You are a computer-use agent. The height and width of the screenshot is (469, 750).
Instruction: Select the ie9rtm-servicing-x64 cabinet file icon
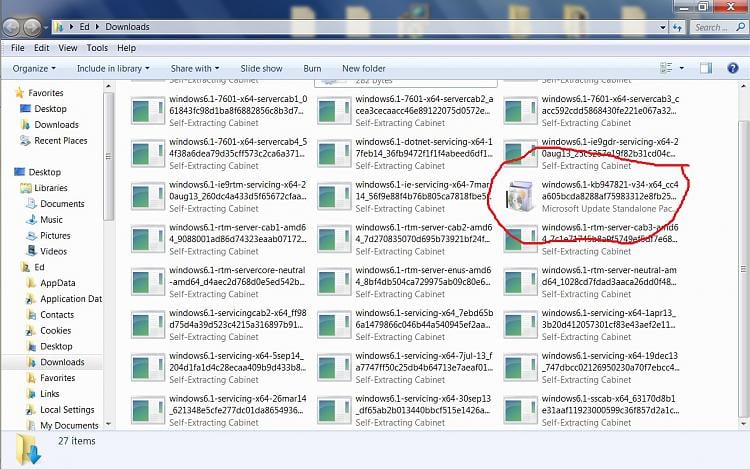(x=148, y=196)
